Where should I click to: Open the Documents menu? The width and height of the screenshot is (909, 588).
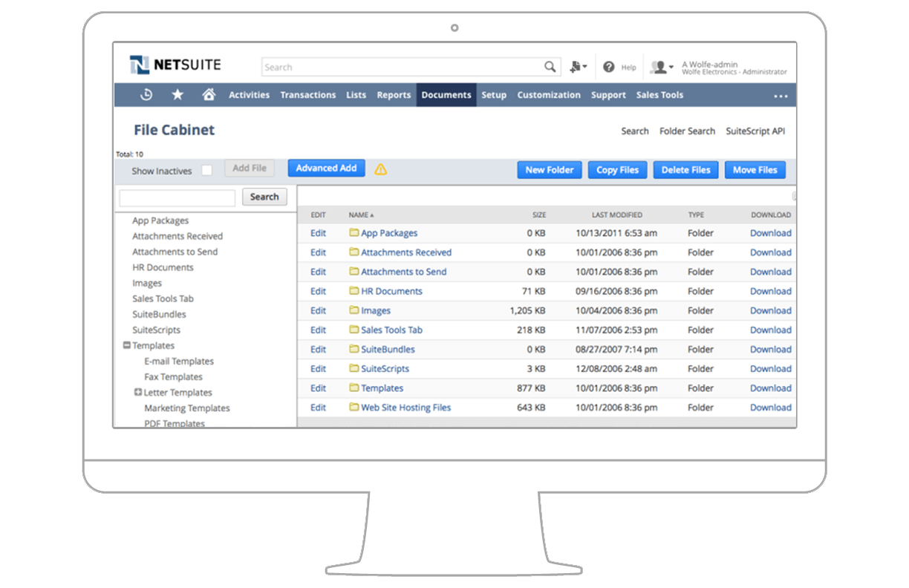click(x=446, y=95)
